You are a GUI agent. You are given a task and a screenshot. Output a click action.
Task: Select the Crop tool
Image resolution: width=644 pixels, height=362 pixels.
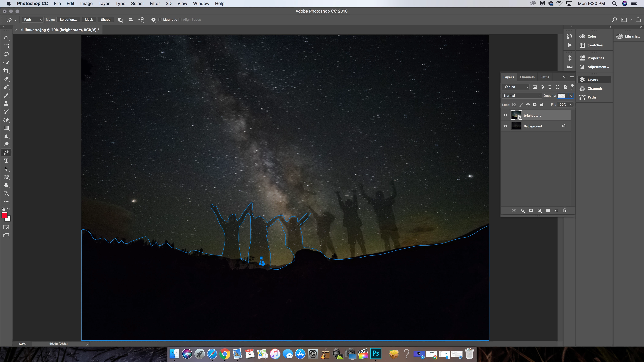(6, 71)
